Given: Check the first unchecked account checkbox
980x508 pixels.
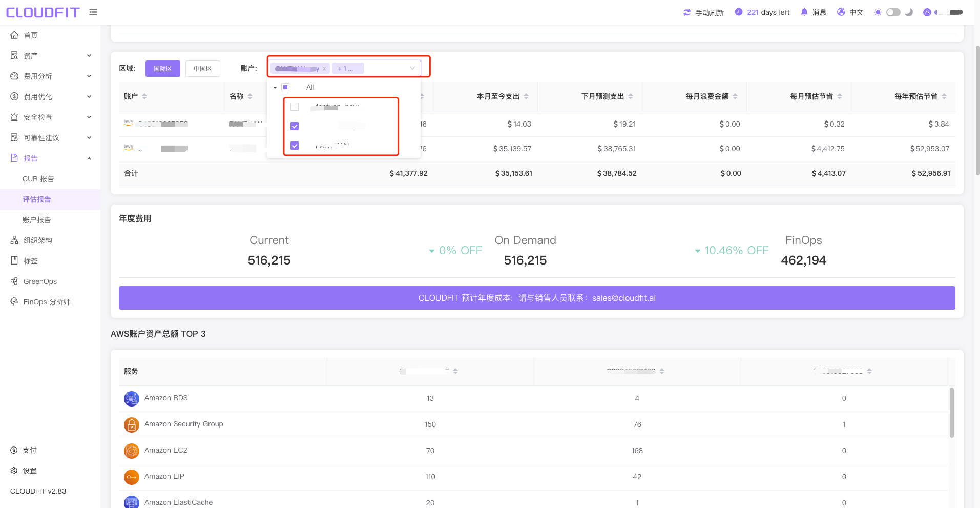Looking at the screenshot, I should [295, 107].
